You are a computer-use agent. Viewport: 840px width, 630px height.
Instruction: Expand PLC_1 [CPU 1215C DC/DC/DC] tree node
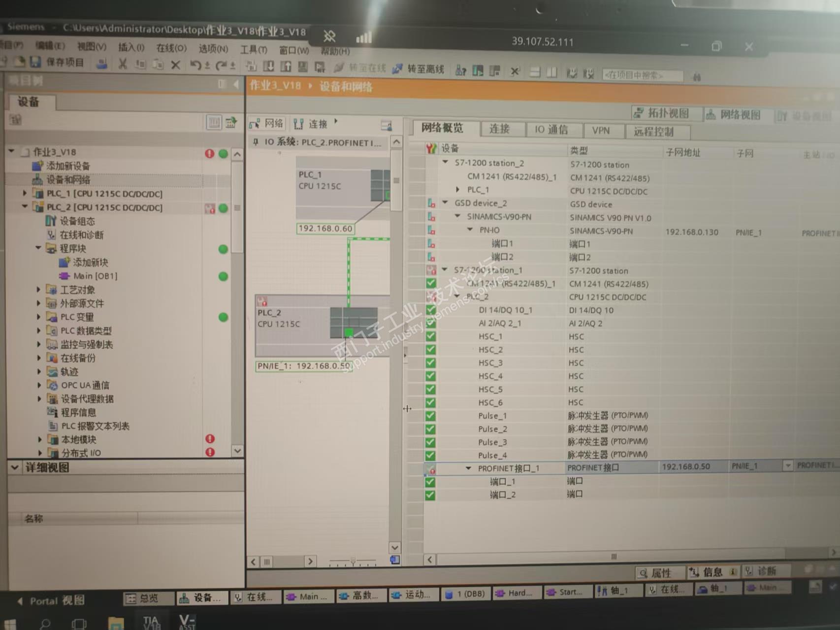tap(25, 194)
